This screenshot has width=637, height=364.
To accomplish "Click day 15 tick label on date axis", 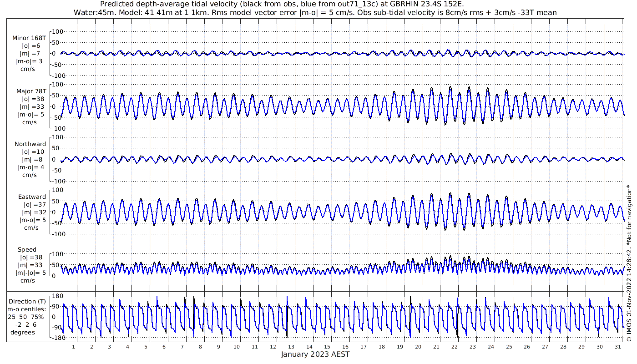I will click(x=327, y=346).
